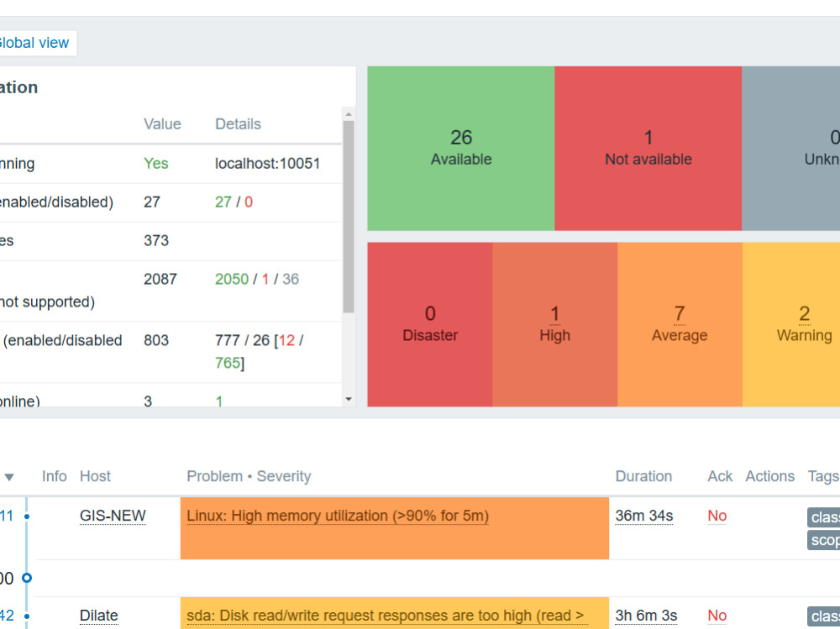
Task: Click the system information scroll up arrow
Action: (349, 114)
